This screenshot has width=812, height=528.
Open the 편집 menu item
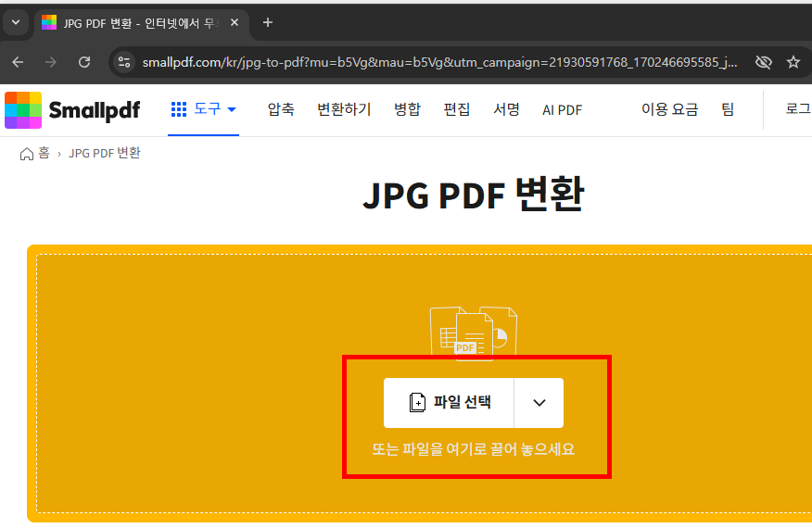(x=457, y=109)
